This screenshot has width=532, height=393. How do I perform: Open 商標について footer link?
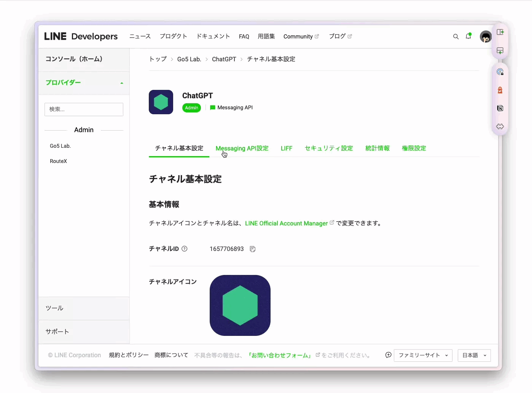tap(171, 355)
